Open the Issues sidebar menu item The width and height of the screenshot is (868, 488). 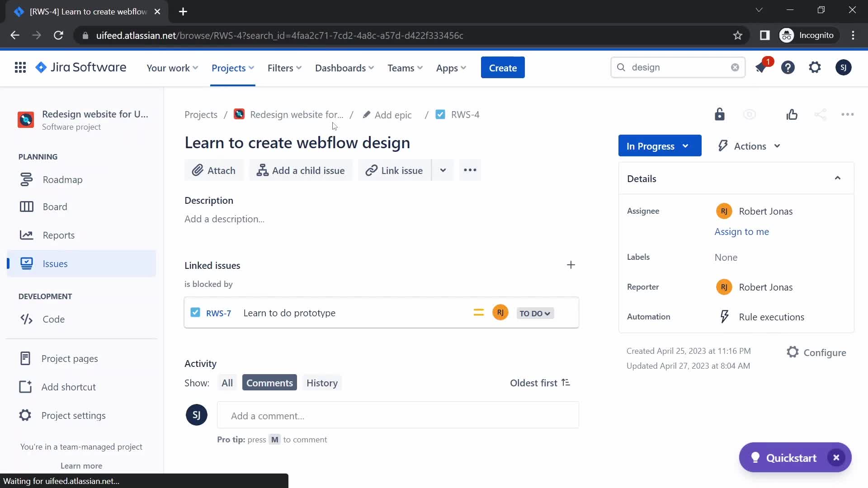[x=55, y=263]
